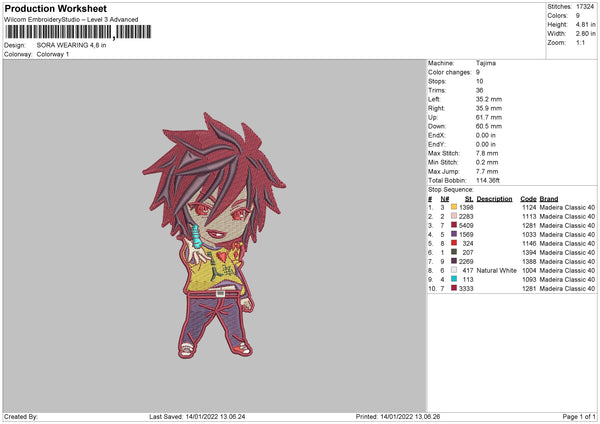Click the Sora embroidery design preview
600x424 pixels.
tap(214, 235)
